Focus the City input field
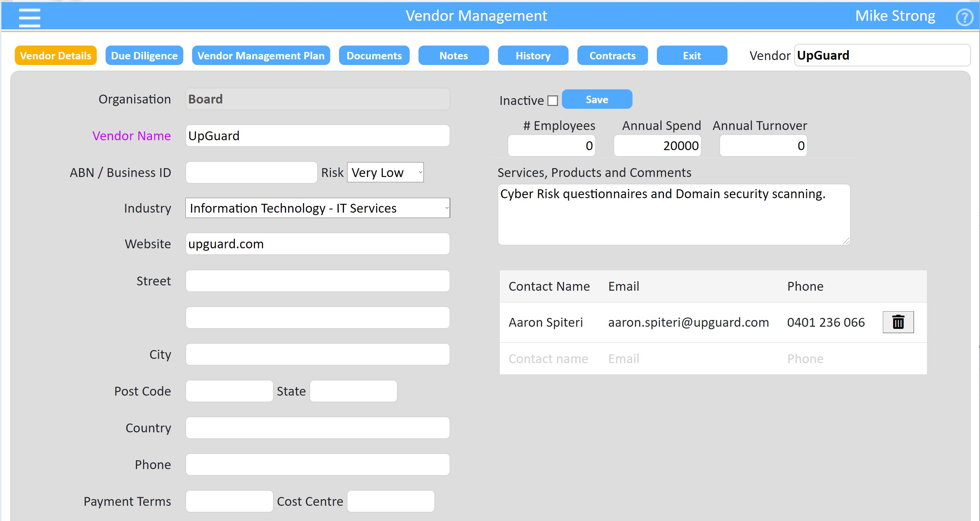 pyautogui.click(x=317, y=354)
